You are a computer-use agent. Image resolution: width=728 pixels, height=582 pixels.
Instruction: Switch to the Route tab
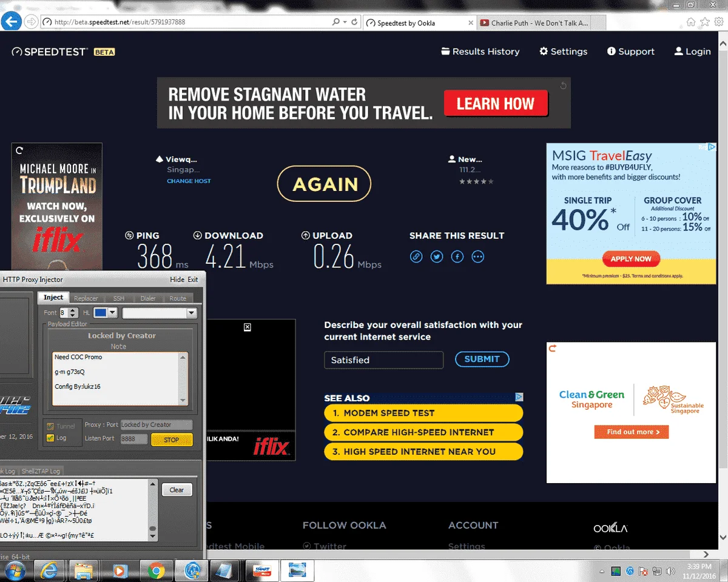point(178,298)
